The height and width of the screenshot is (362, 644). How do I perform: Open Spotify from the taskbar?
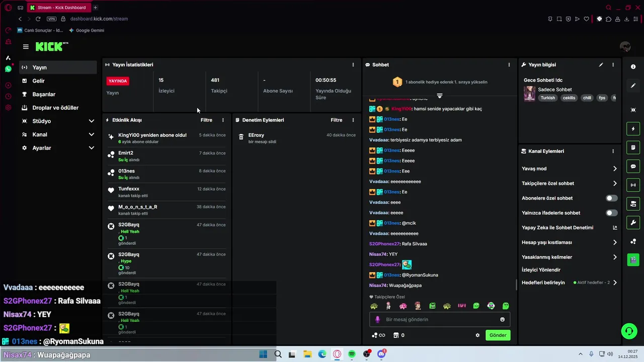pos(352,354)
